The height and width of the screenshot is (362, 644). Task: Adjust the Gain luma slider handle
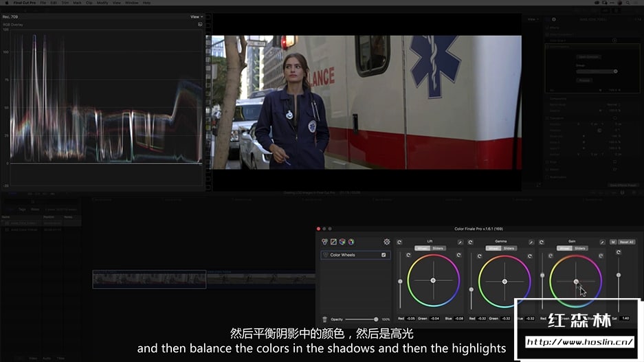pos(542,275)
